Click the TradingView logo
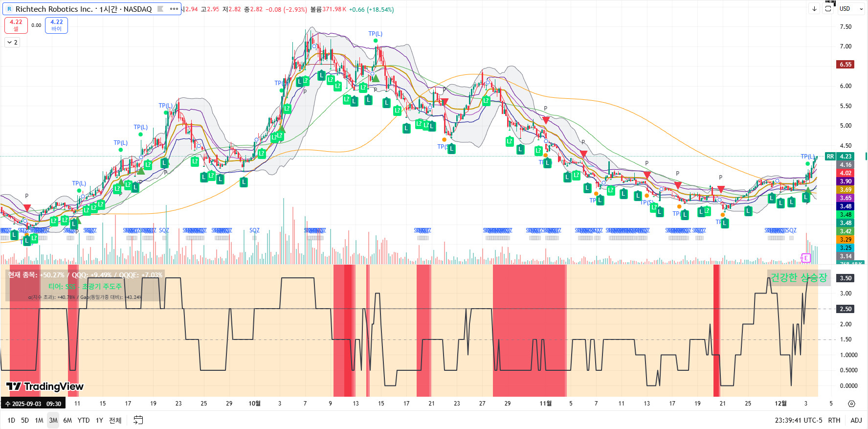The height and width of the screenshot is (429, 868). 45,386
